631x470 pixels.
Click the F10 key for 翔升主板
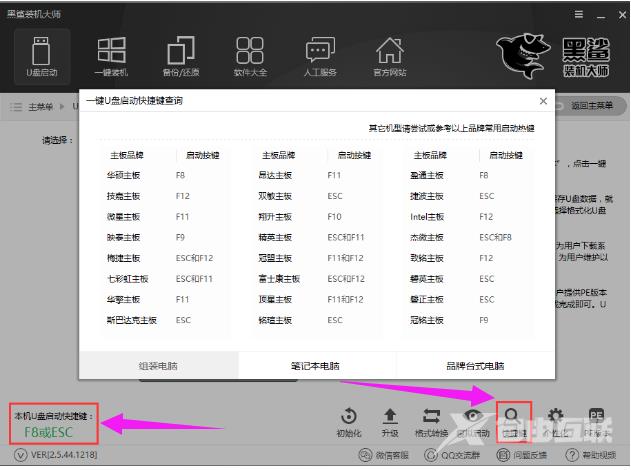(334, 217)
